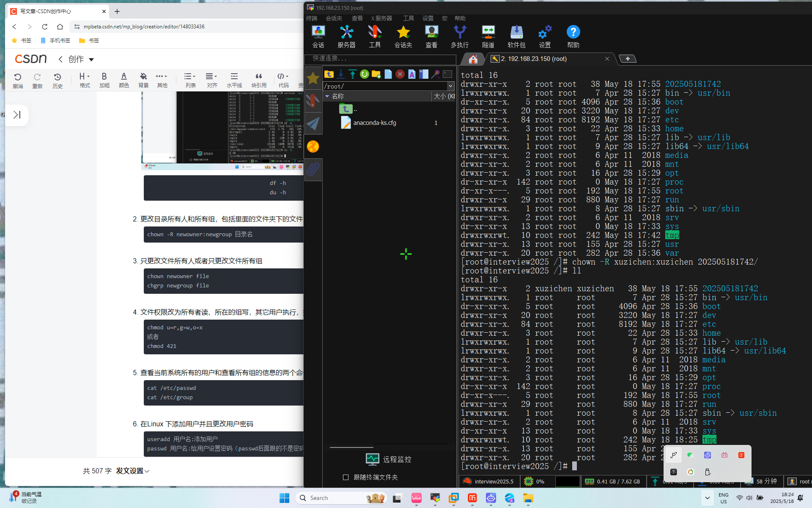Create a new folder in SFTP panel
The height and width of the screenshot is (508, 812).
click(x=376, y=75)
